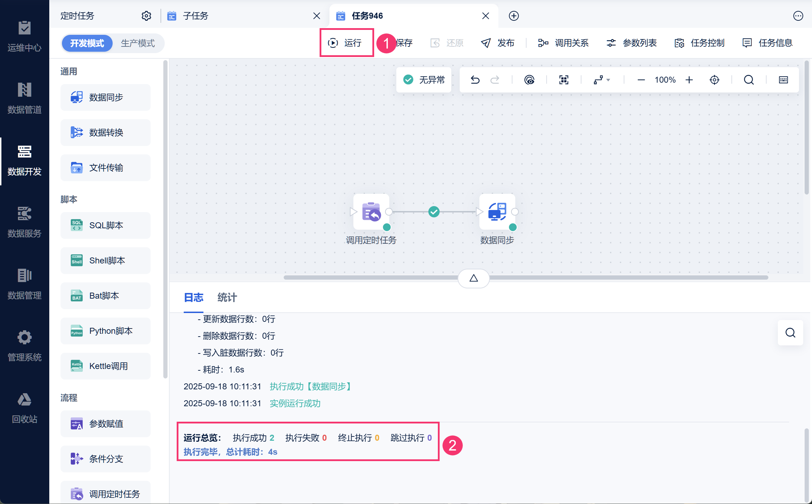The image size is (812, 504).
Task: Click the canvas search magnifier icon
Action: 749,80
